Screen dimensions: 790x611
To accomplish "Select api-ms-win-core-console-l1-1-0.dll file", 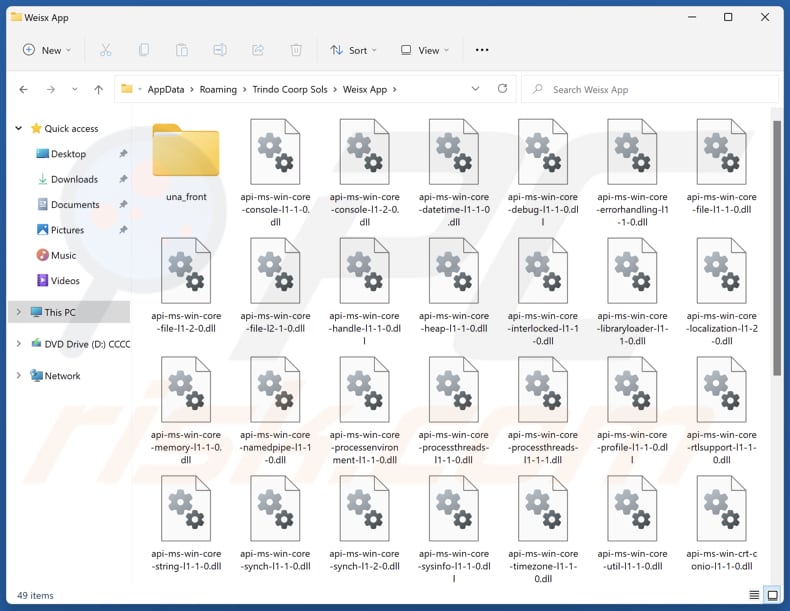I will 275,173.
